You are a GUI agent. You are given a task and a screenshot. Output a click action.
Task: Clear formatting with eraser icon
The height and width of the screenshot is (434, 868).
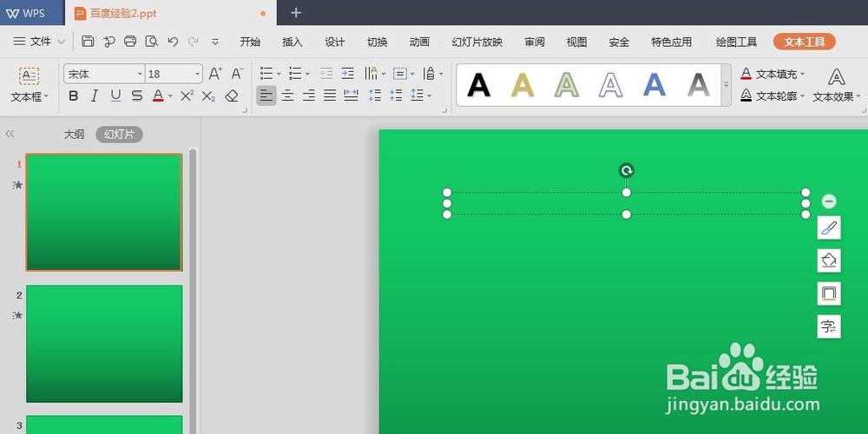232,96
